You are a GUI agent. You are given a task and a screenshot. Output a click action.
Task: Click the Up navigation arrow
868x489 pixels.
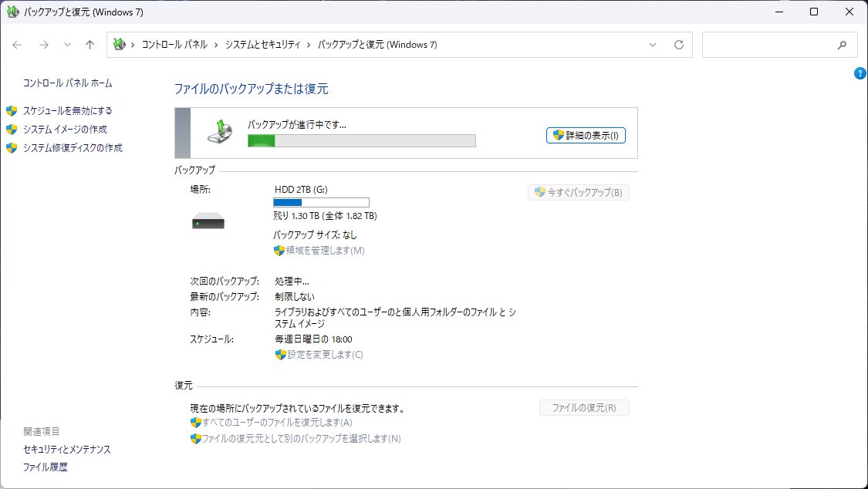click(90, 45)
